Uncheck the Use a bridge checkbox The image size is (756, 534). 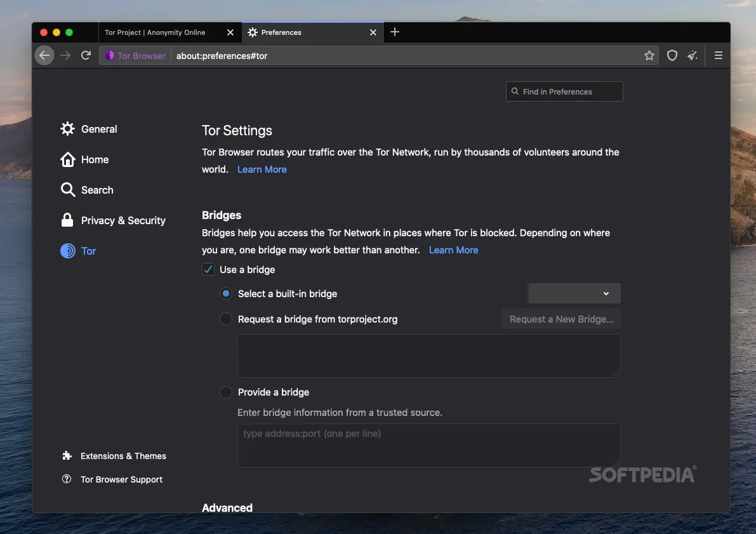click(x=208, y=269)
